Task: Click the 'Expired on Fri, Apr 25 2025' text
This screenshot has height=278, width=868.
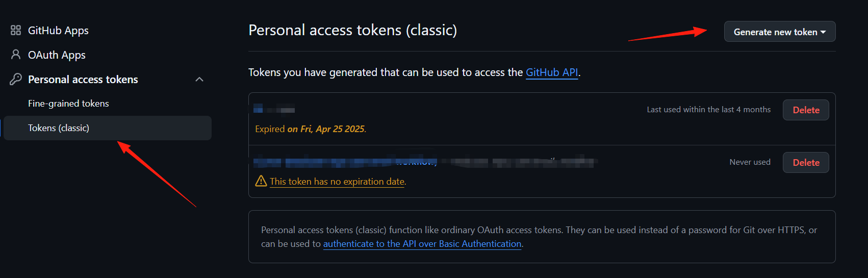Action: (x=311, y=129)
